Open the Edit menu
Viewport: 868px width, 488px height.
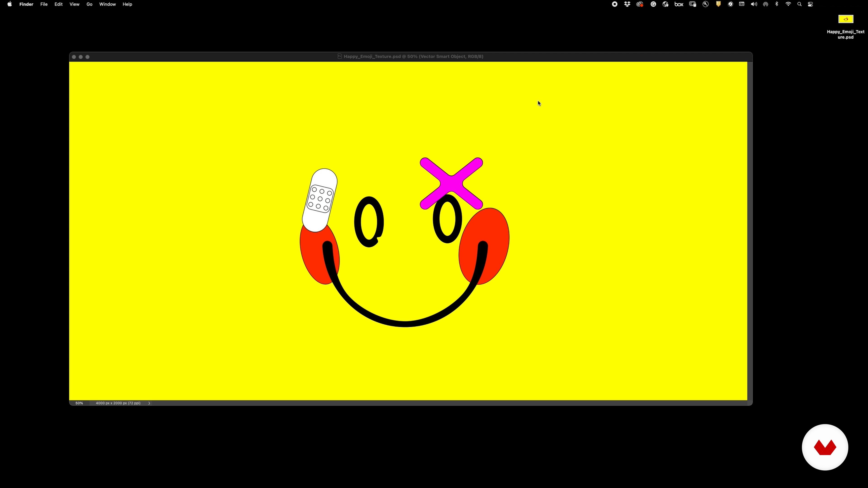(59, 4)
